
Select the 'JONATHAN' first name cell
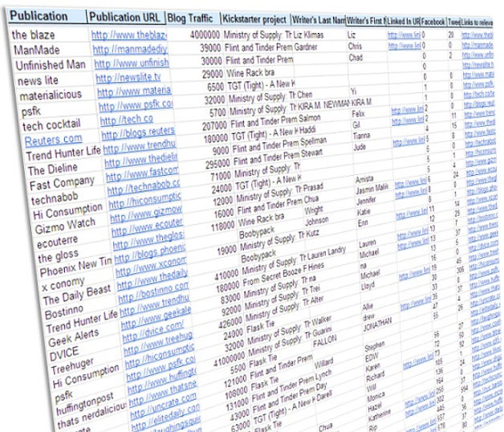click(377, 324)
